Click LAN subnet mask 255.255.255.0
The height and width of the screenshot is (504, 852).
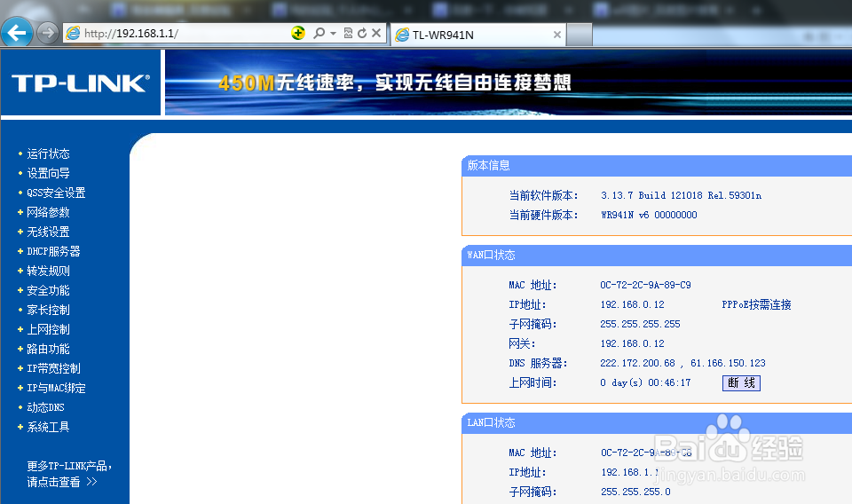[x=635, y=492]
